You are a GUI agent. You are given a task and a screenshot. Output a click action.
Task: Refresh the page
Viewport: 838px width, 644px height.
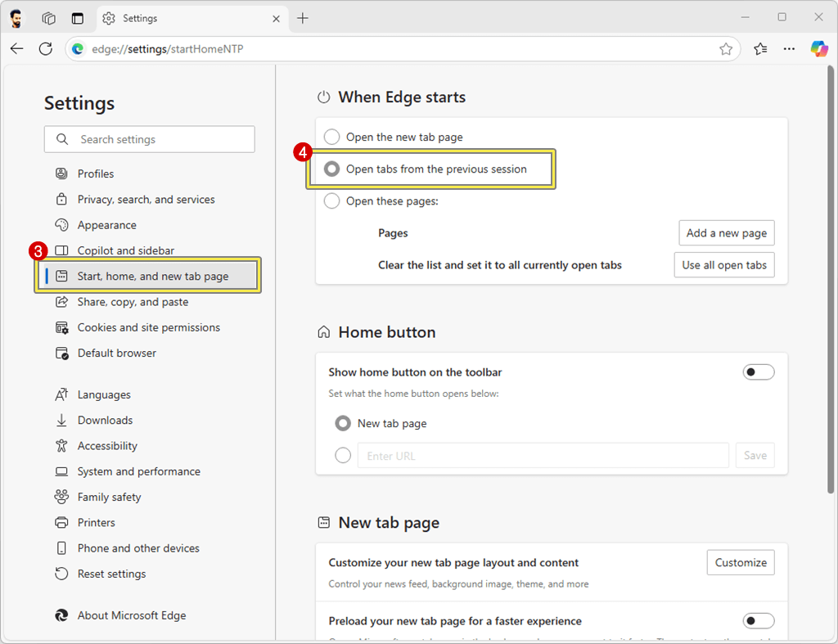(46, 48)
